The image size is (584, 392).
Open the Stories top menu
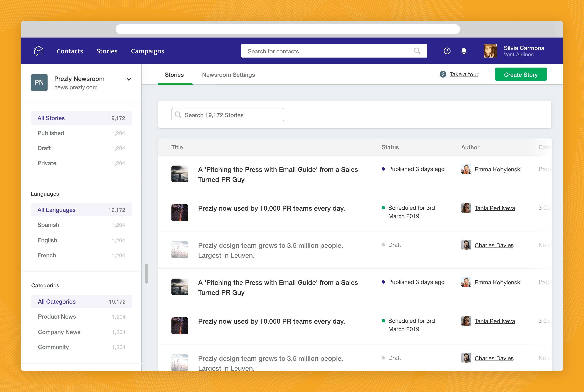pyautogui.click(x=107, y=51)
